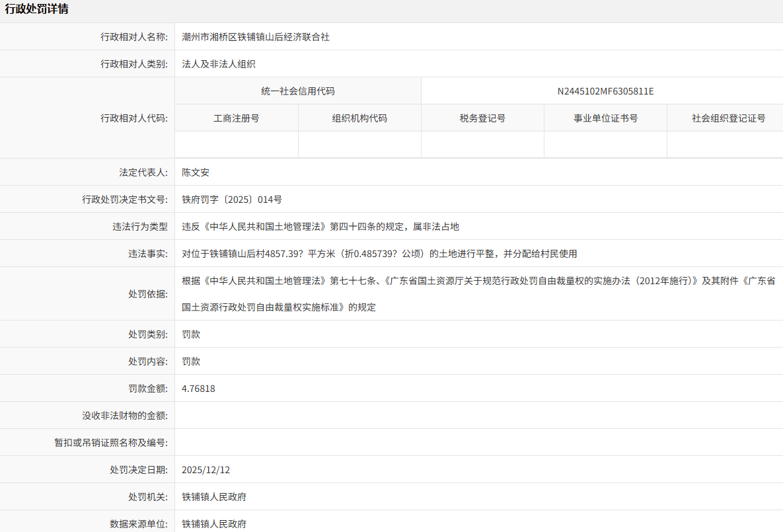The height and width of the screenshot is (532, 783).
Task: Click the decision date 2025/12/12
Action: click(205, 470)
